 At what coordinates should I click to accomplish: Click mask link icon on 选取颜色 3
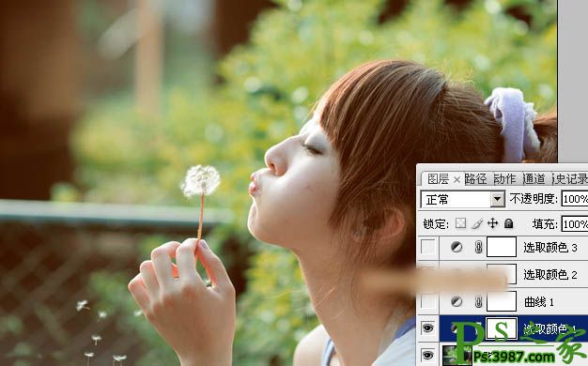[478, 247]
